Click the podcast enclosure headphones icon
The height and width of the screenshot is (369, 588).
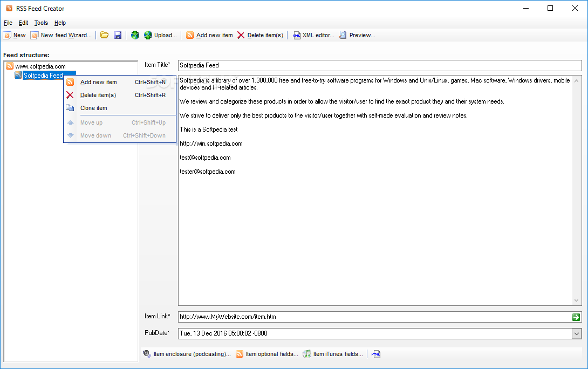(147, 354)
